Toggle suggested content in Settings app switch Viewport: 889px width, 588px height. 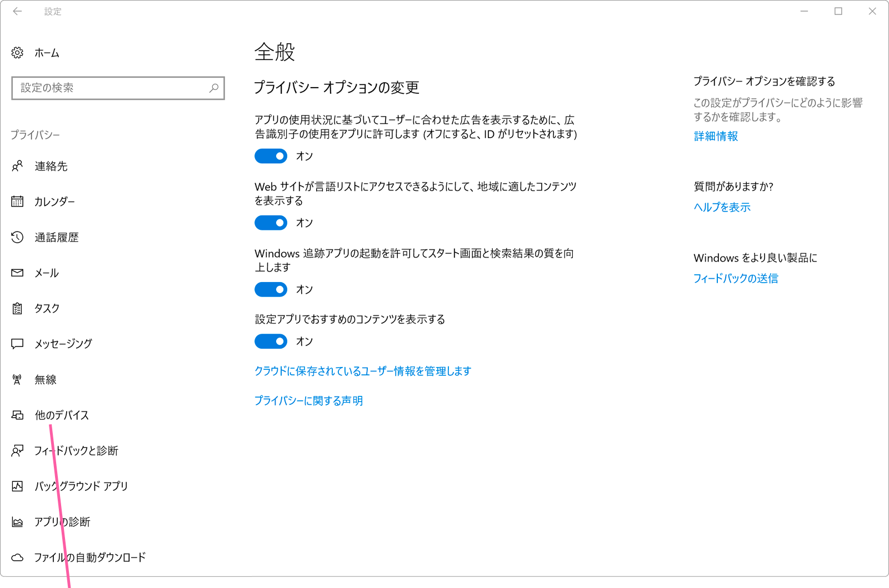pos(271,341)
